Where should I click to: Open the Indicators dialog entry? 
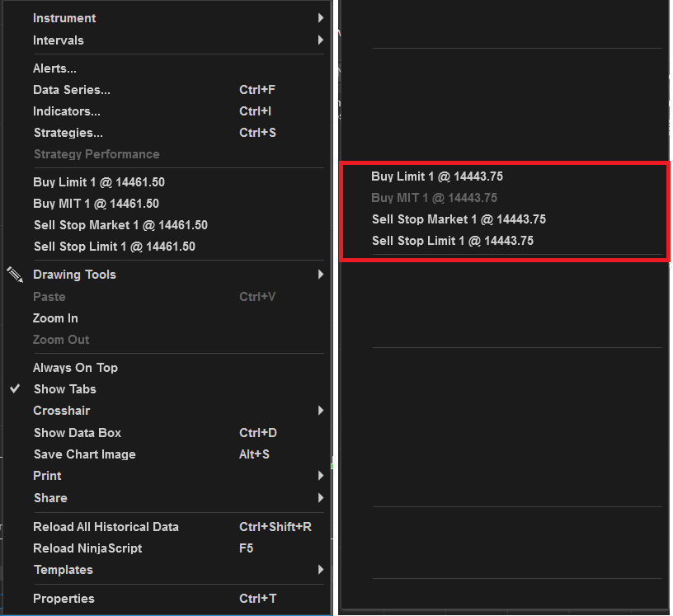coord(67,111)
